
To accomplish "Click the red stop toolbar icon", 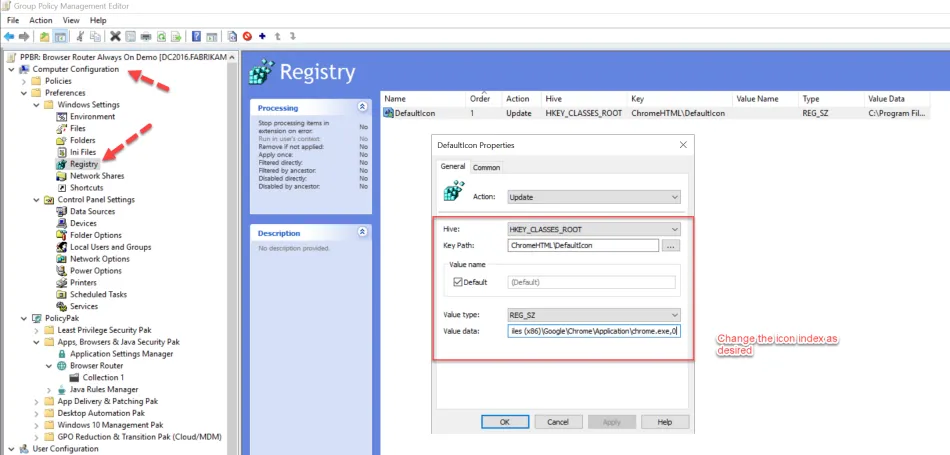I will tap(247, 36).
